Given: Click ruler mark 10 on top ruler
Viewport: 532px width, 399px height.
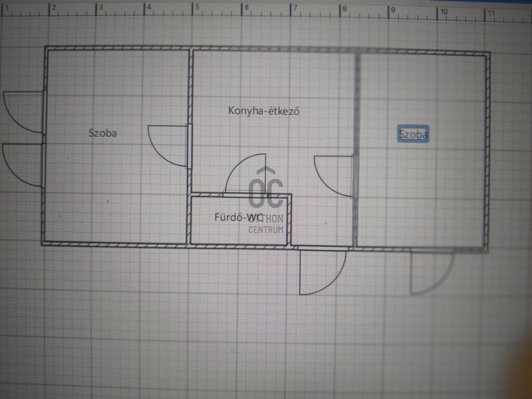Looking at the screenshot, I should point(444,12).
